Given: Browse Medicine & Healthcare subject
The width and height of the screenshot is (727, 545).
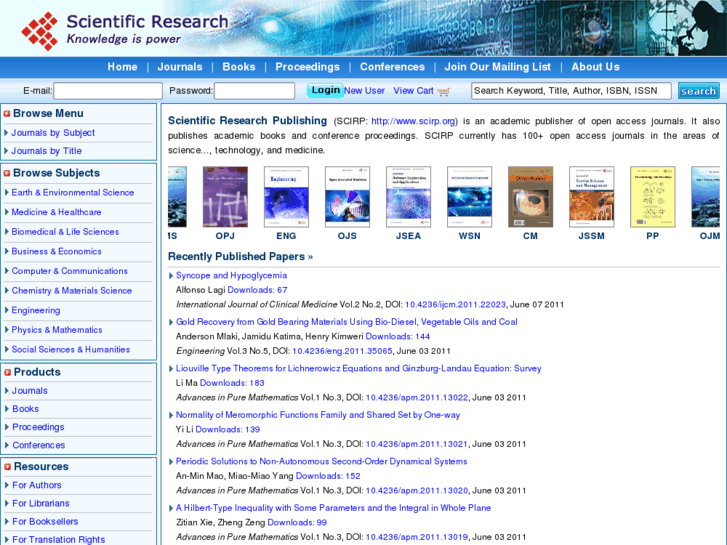Looking at the screenshot, I should pyautogui.click(x=56, y=212).
